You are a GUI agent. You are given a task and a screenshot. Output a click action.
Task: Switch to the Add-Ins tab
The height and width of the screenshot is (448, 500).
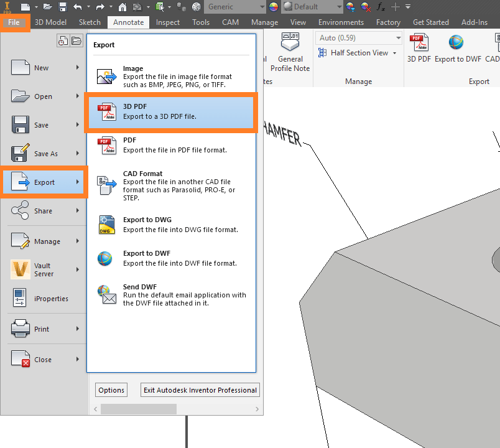[x=474, y=22]
